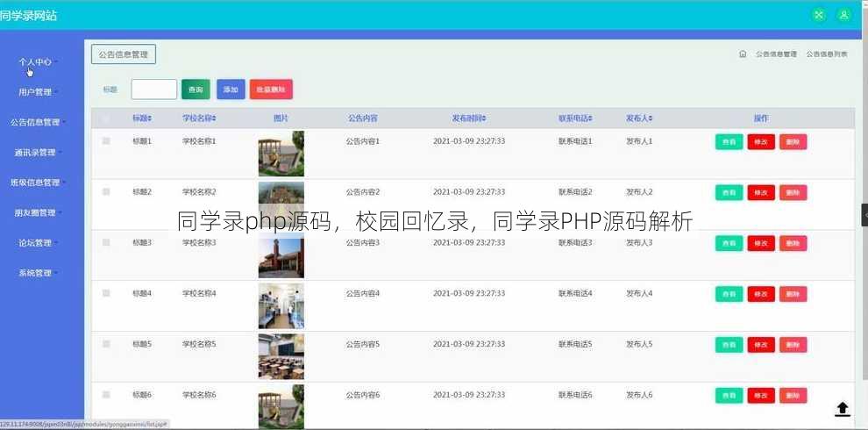This screenshot has width=868, height=430.
Task: Open the user profile icon in header
Action: tap(844, 15)
